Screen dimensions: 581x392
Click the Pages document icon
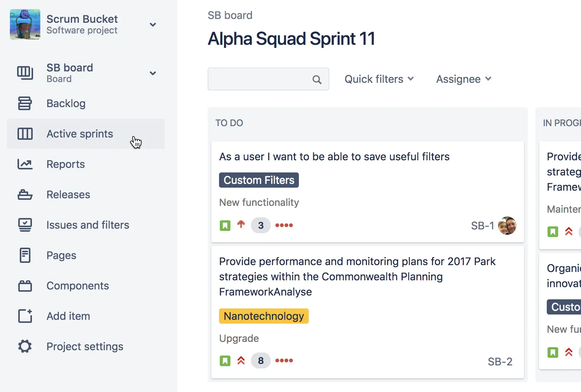tap(25, 255)
